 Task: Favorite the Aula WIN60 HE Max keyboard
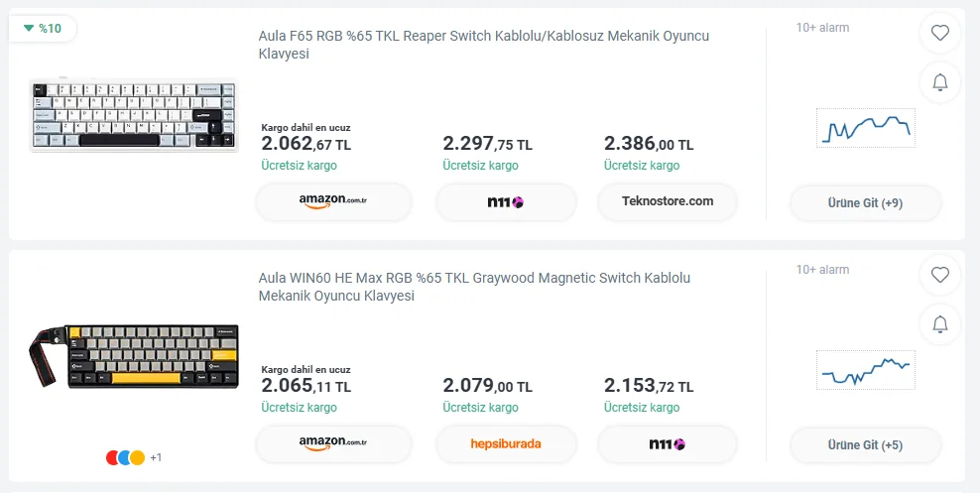(940, 275)
